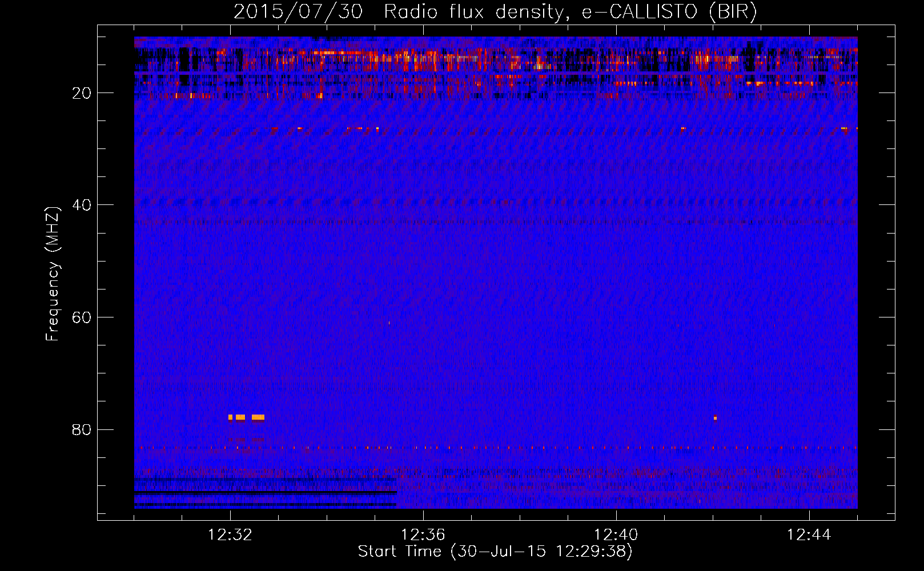Click the plot title "Radio flux density, e-CALLISTO (BIR)"
Viewport: 924px width, 571px height.
(x=570, y=11)
